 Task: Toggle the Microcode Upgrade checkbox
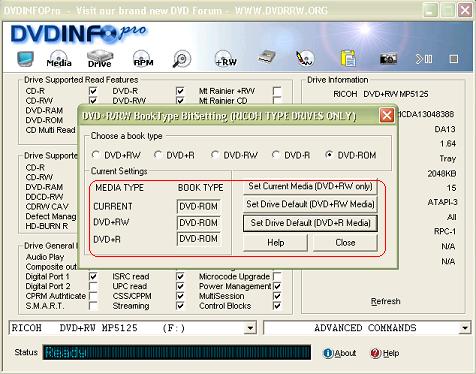click(x=277, y=276)
